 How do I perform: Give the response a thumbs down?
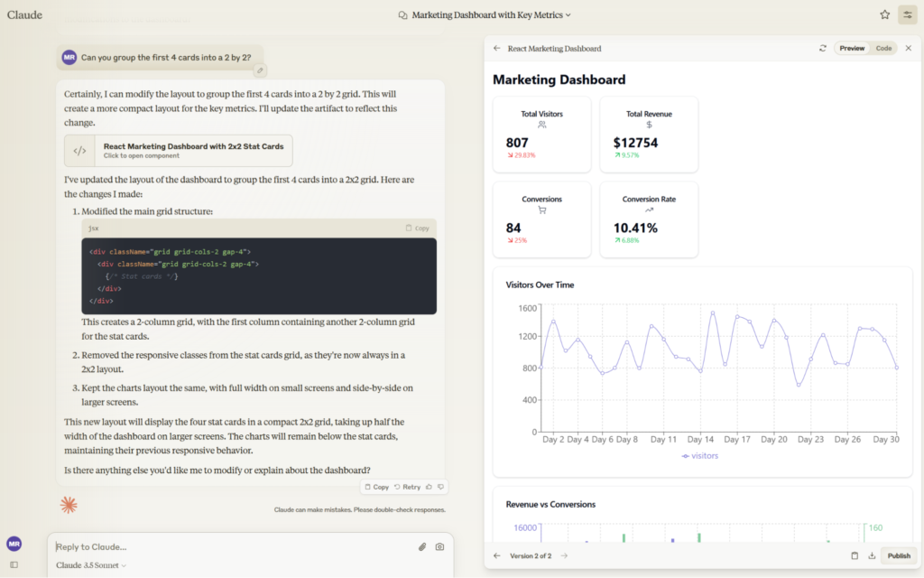[440, 487]
